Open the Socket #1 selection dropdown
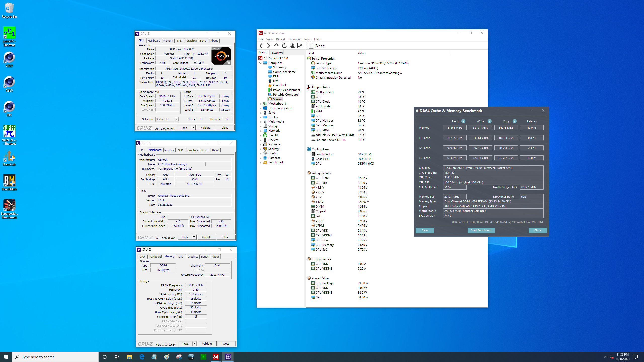644x362 pixels. pyautogui.click(x=167, y=119)
